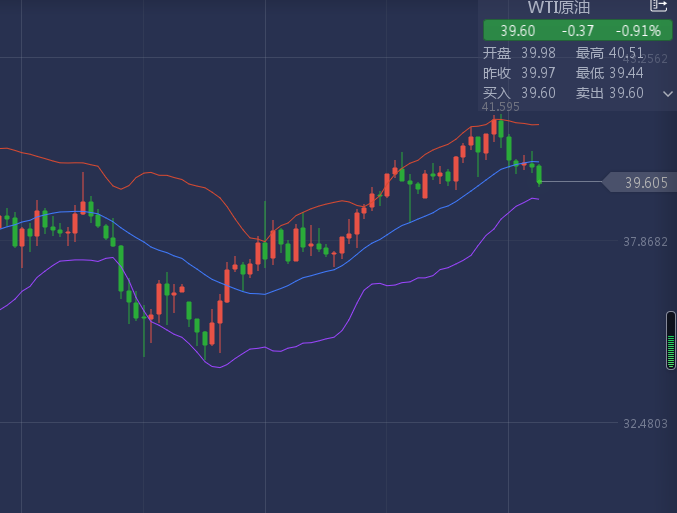The width and height of the screenshot is (677, 513).
Task: Click the 41.595 peak price marker
Action: point(500,106)
